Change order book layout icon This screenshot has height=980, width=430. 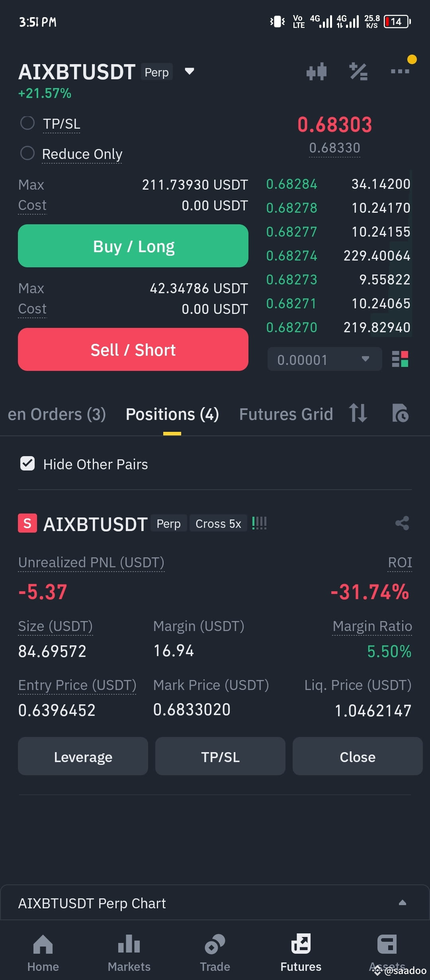(400, 359)
